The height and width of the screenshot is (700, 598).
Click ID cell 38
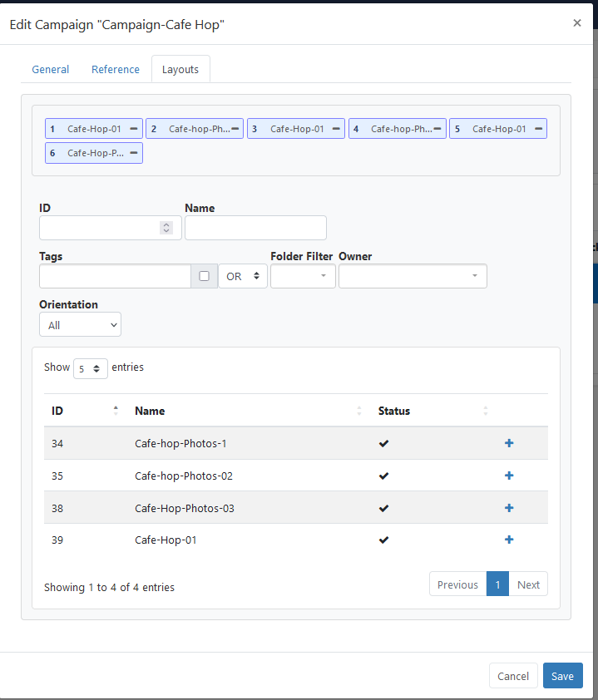click(x=57, y=508)
